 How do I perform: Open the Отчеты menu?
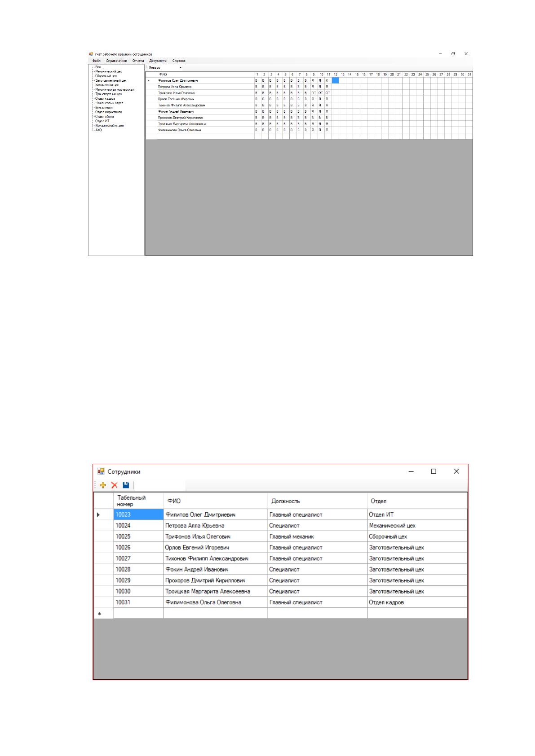click(x=138, y=61)
